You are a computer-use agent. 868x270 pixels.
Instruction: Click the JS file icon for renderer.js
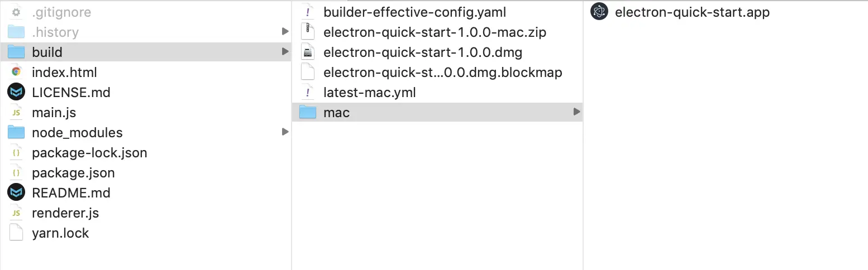click(x=16, y=213)
